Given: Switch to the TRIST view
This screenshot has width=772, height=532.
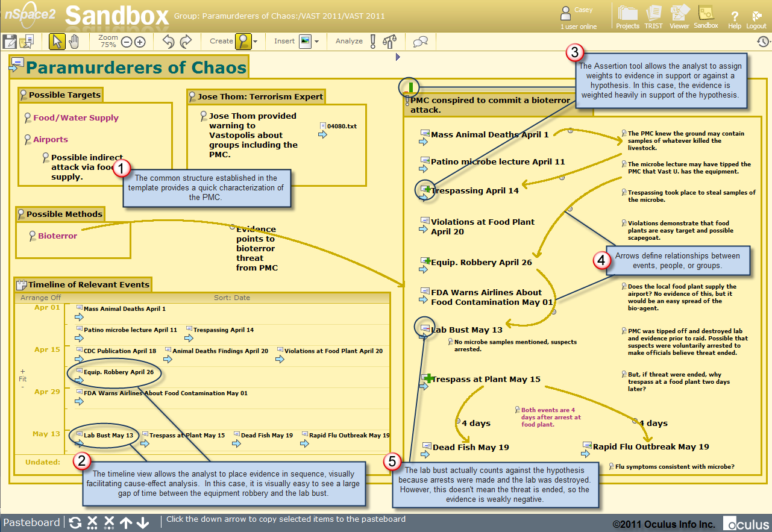Looking at the screenshot, I should point(654,17).
